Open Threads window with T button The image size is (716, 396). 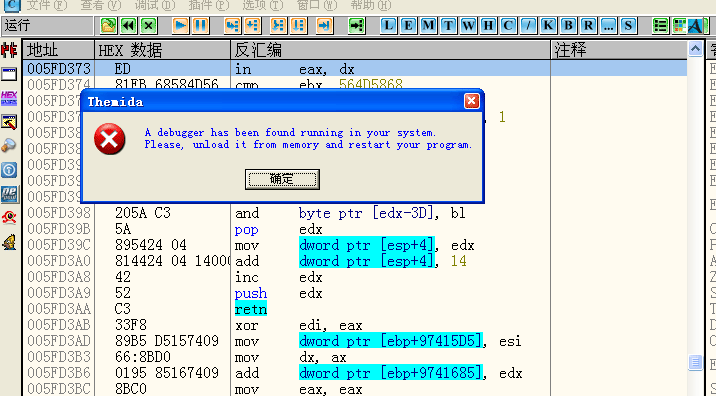click(448, 25)
